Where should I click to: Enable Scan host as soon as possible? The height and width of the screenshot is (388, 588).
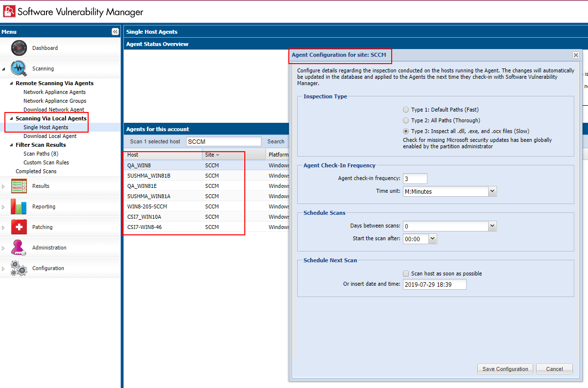pyautogui.click(x=405, y=274)
